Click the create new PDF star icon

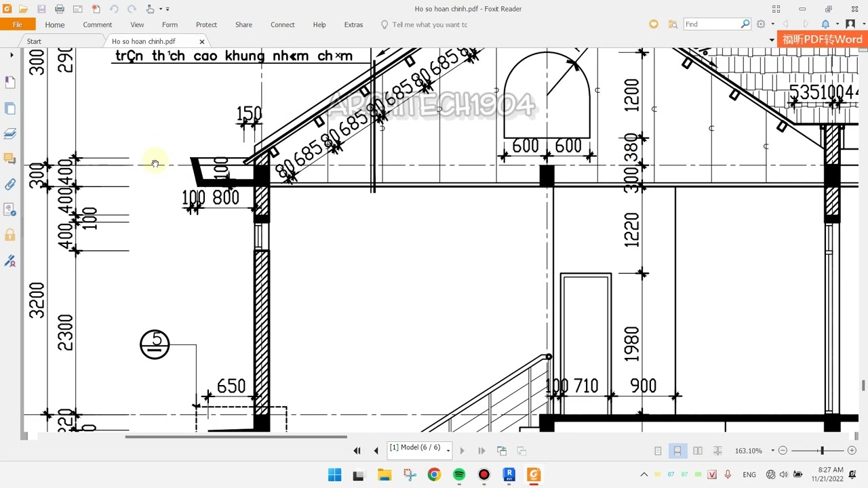click(96, 9)
